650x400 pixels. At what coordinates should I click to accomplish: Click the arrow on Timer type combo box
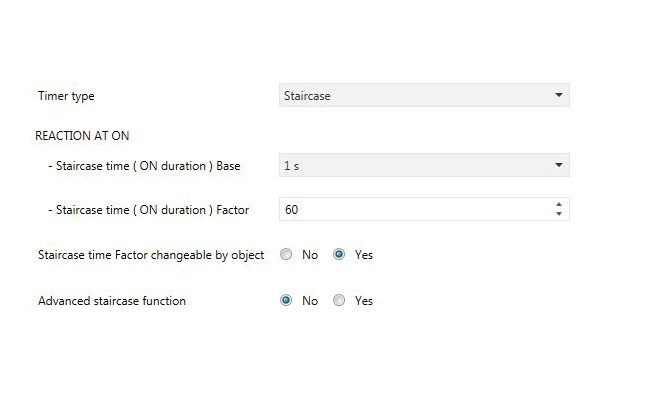(x=558, y=96)
